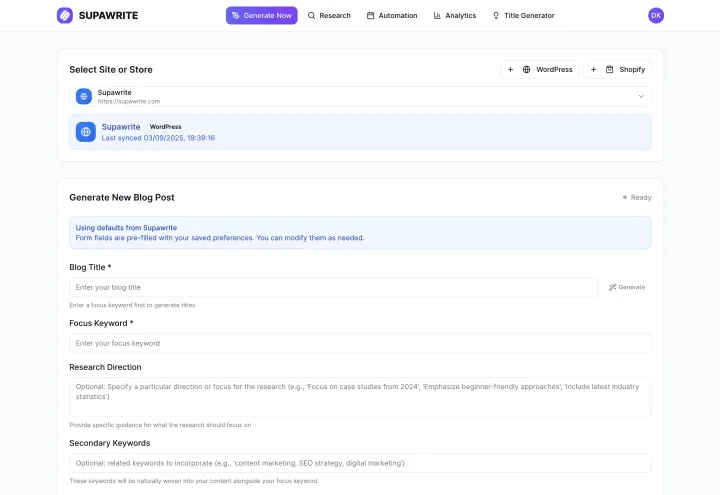Click 'Last synced 03/09/2025, 19:39:16' text
This screenshot has width=720, height=495.
(x=158, y=138)
